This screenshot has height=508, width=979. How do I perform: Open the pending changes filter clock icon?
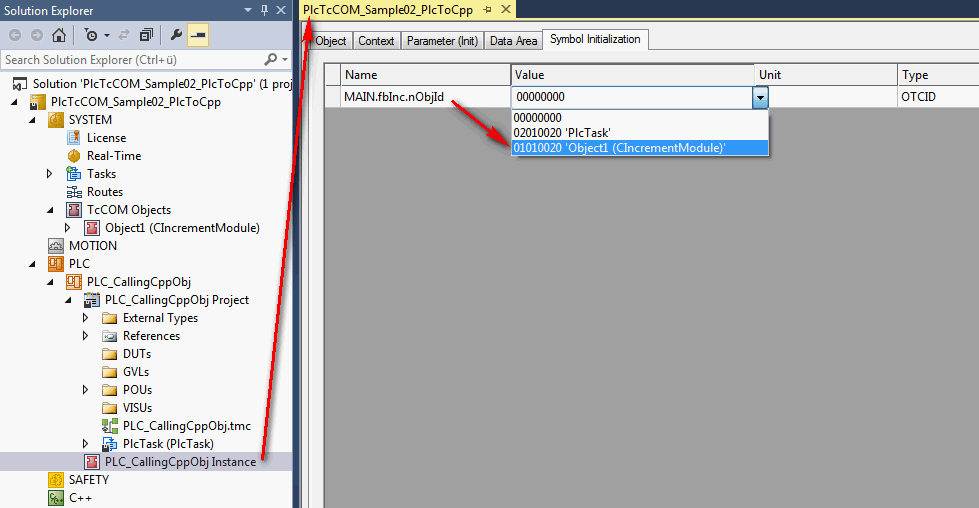pyautogui.click(x=91, y=36)
